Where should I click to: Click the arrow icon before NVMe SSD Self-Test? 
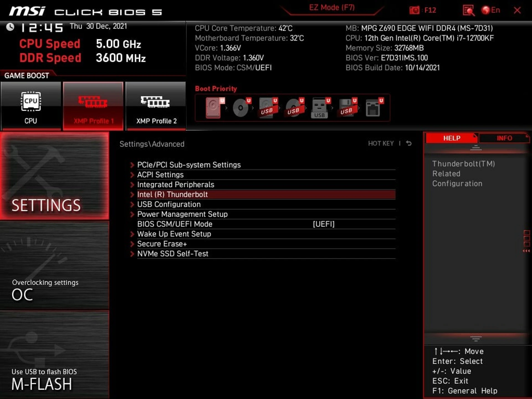(132, 254)
